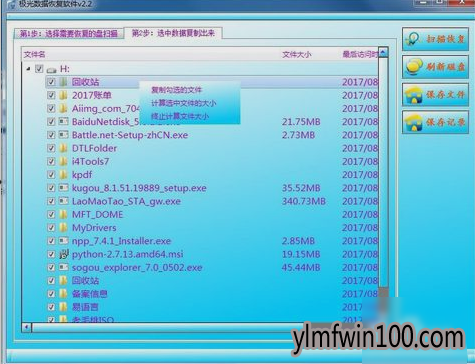Select the python-2.7.13.amd64.msi file name
This screenshot has height=364, width=475.
128,254
